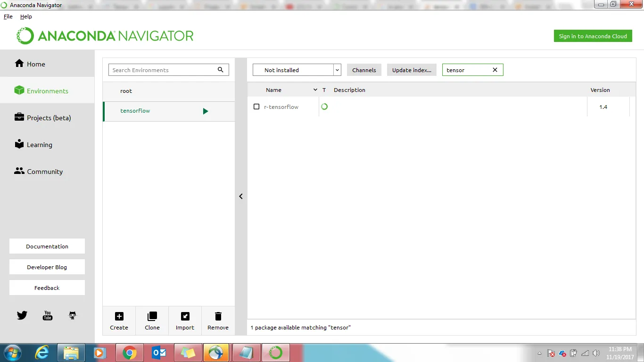This screenshot has width=644, height=362.
Task: Check the network signal tray icon
Action: tap(585, 353)
